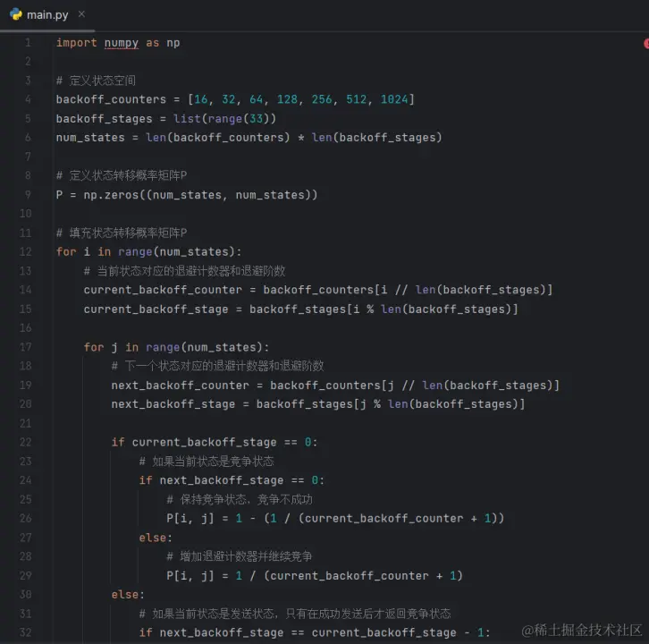Viewport: 649px width, 644px height.
Task: Click 'np.zeros' on line 9
Action: pyautogui.click(x=111, y=195)
